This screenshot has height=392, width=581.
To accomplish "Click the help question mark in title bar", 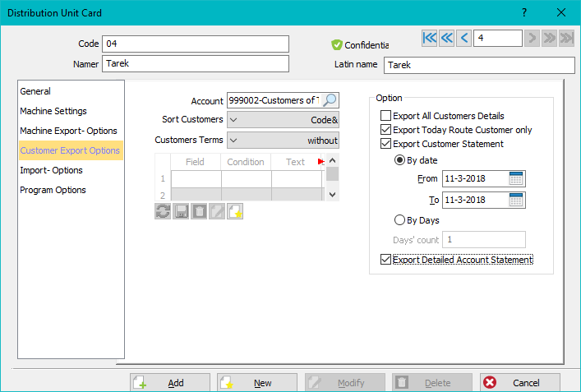I will (x=524, y=12).
